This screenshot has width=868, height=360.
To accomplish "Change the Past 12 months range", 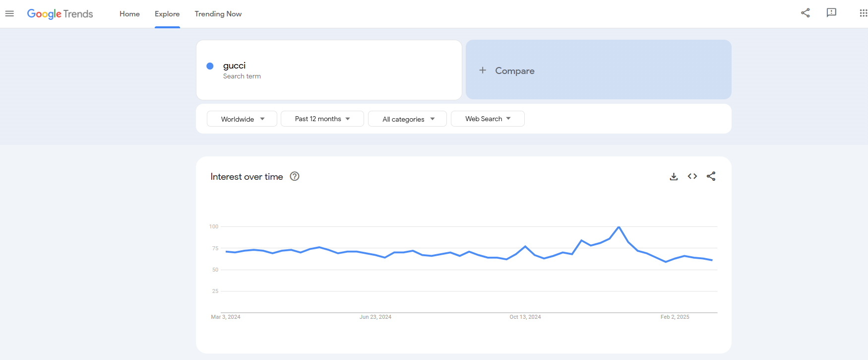I will point(322,119).
